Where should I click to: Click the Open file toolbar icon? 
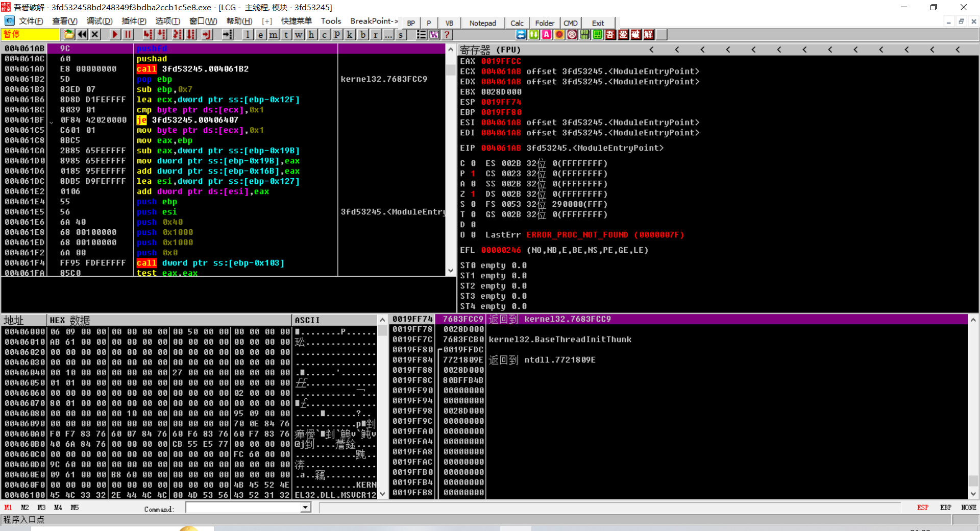click(x=69, y=34)
